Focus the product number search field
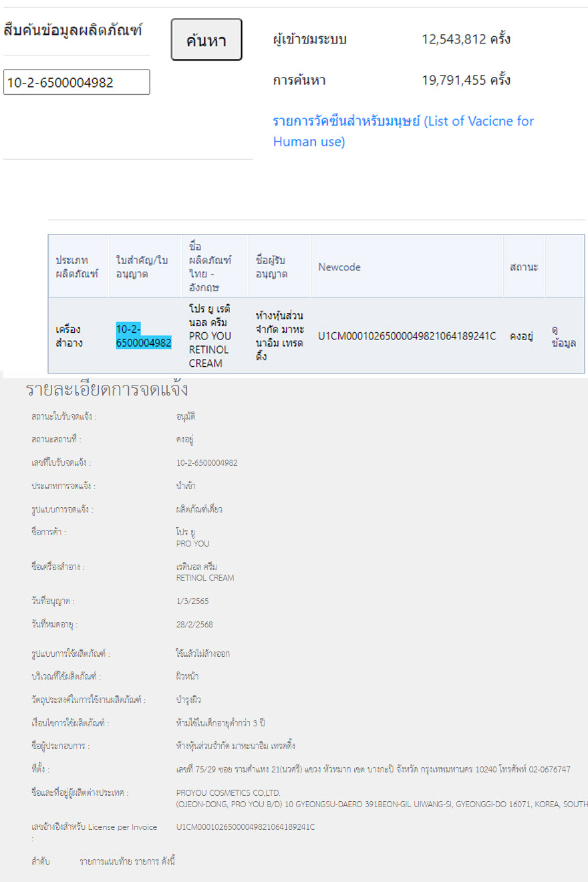Screen dimensions: 588x882 point(77,82)
